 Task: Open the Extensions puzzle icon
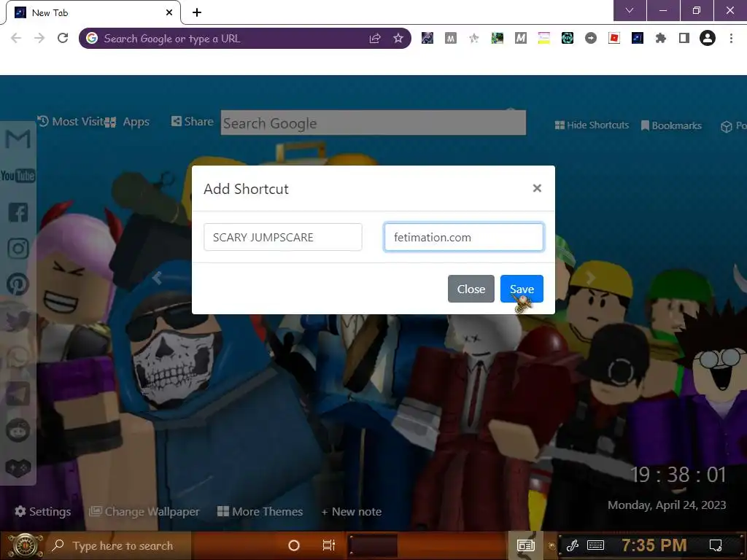[x=660, y=38]
